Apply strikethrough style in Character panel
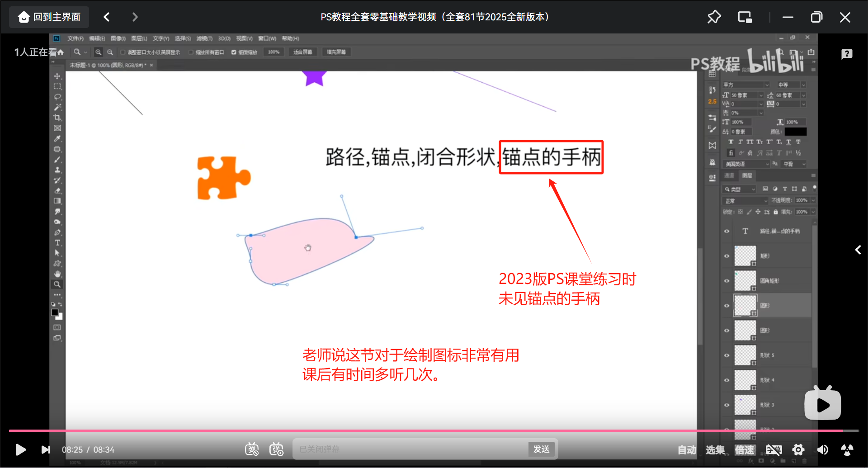The height and width of the screenshot is (468, 868). click(798, 142)
